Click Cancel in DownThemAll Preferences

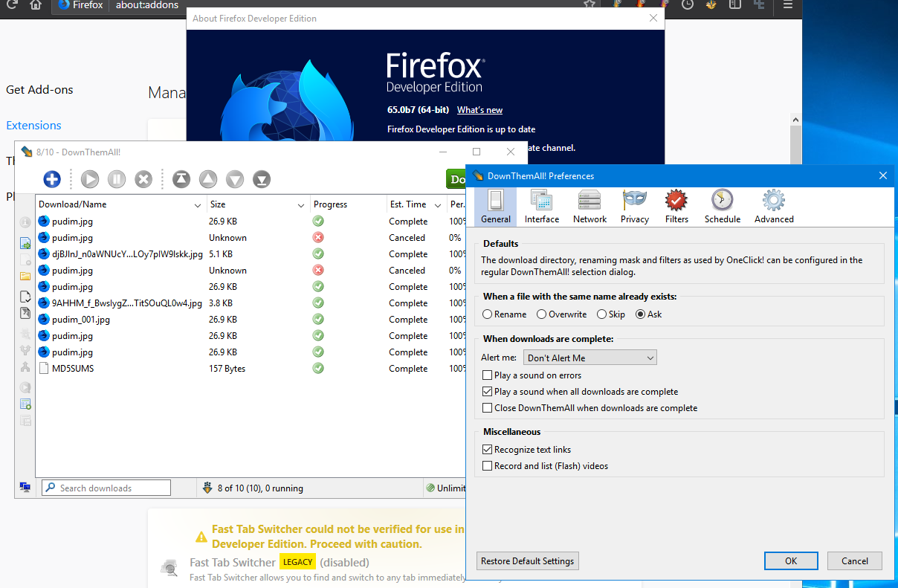coord(854,561)
